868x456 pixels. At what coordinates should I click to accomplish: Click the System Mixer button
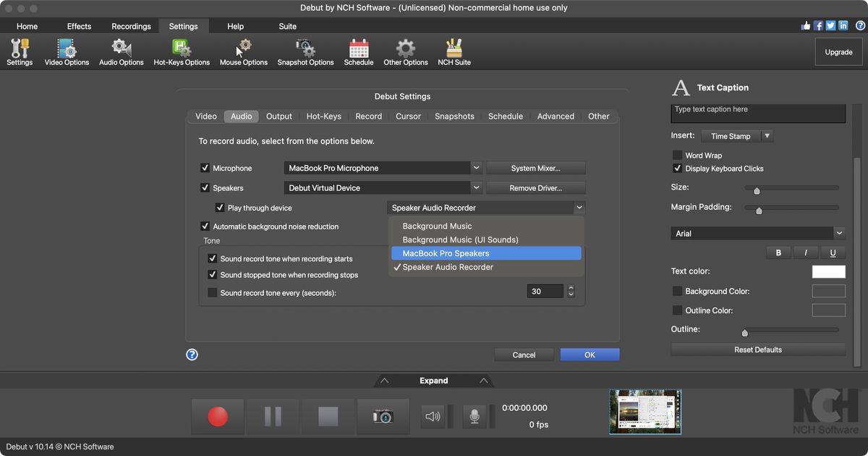tap(535, 167)
